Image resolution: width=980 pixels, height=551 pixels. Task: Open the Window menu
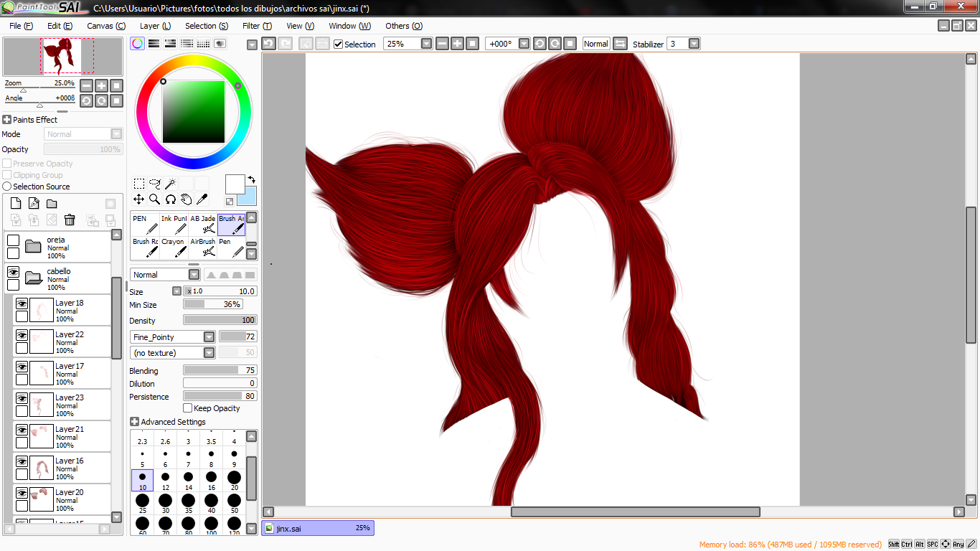350,26
